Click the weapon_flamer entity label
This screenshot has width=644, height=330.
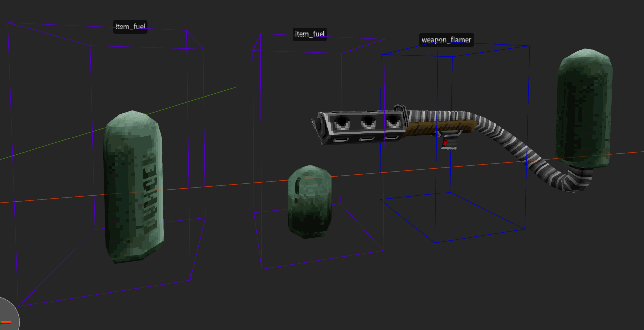pos(446,40)
